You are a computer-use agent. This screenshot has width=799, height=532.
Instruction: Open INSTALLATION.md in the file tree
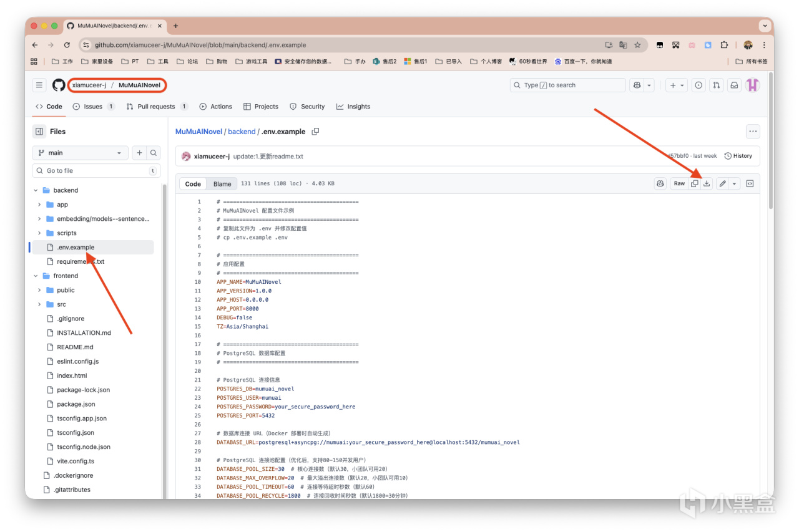[84, 333]
